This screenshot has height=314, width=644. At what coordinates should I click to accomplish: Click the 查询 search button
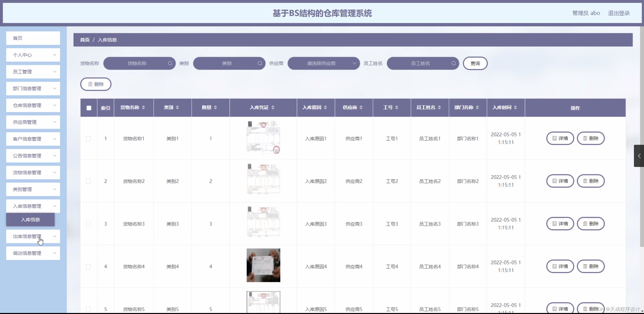(x=475, y=63)
